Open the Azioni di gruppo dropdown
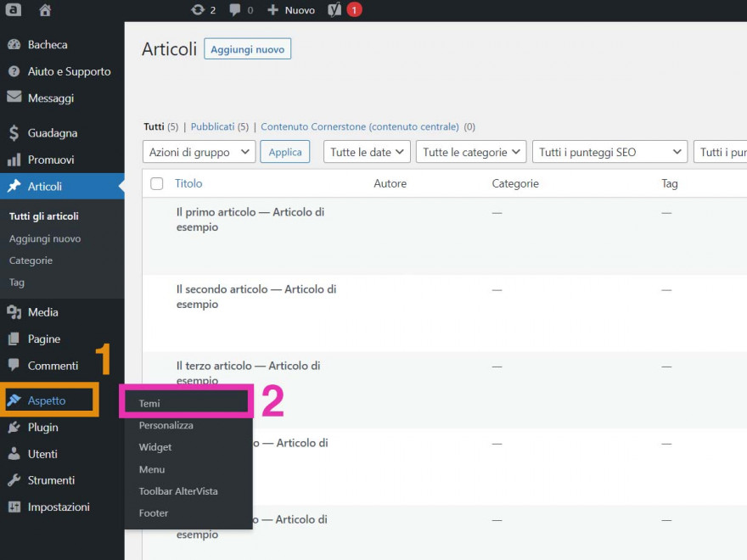Viewport: 747px width, 560px height. tap(198, 151)
